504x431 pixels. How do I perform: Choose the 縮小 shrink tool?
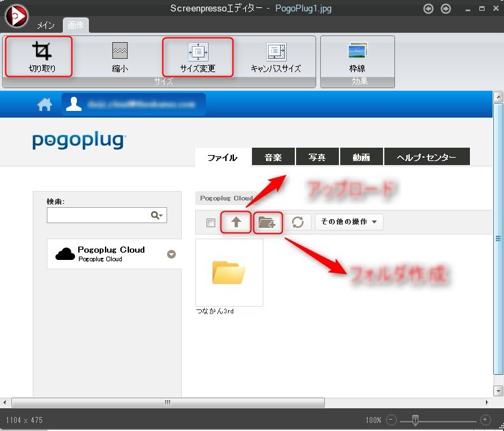point(120,57)
